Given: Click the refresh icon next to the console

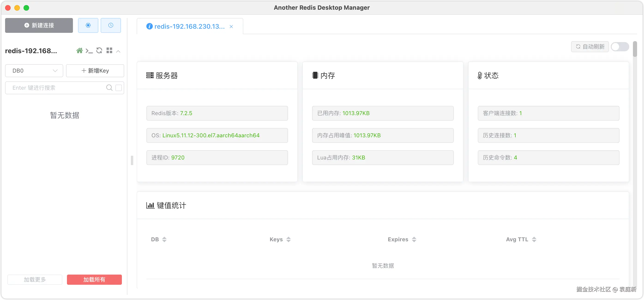Looking at the screenshot, I should coord(99,51).
